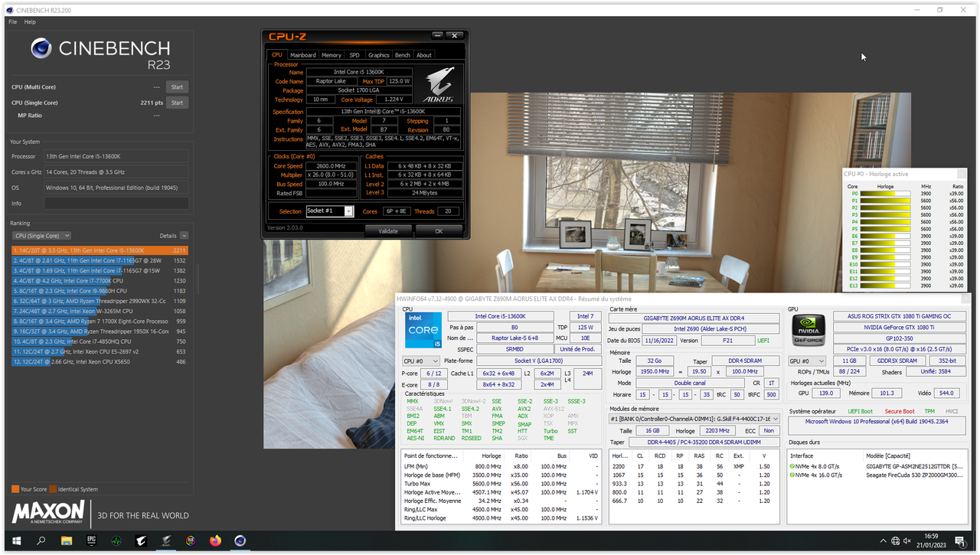
Task: Open the Socket #1 selection dropdown
Action: pos(329,211)
